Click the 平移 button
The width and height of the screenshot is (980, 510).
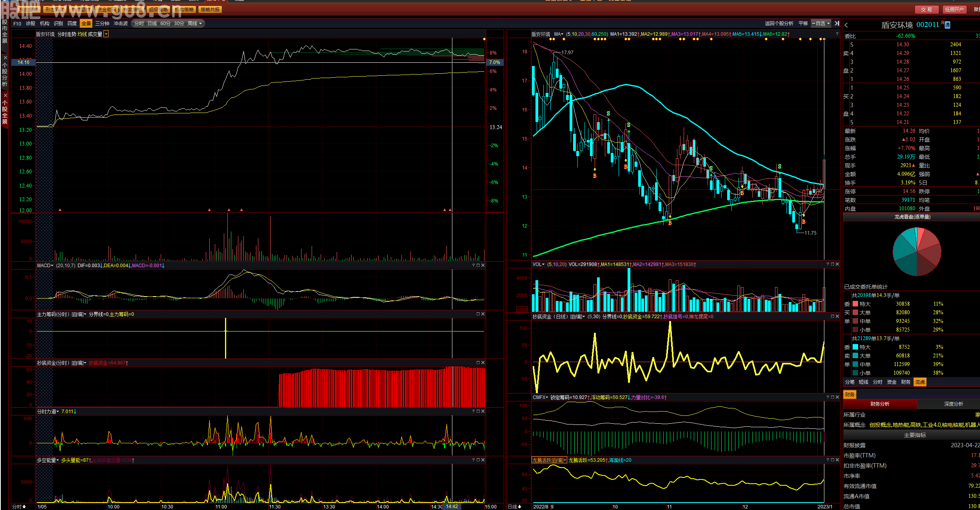click(803, 24)
